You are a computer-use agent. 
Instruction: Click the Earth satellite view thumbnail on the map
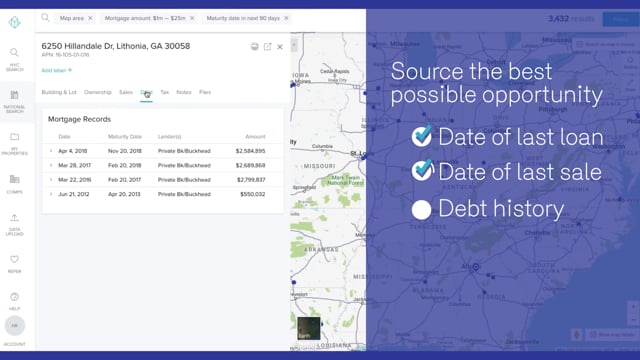click(x=309, y=328)
